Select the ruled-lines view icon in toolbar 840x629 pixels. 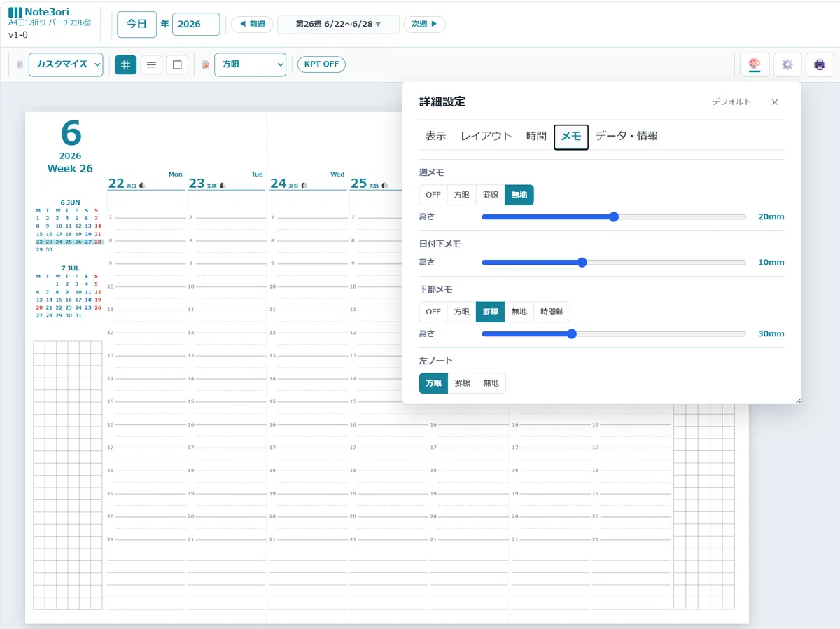pyautogui.click(x=151, y=64)
